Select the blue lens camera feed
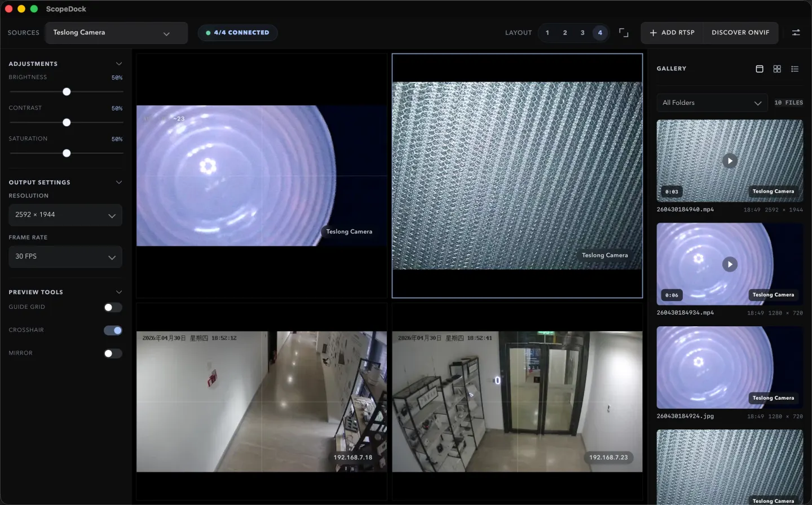The width and height of the screenshot is (812, 505). 262,175
